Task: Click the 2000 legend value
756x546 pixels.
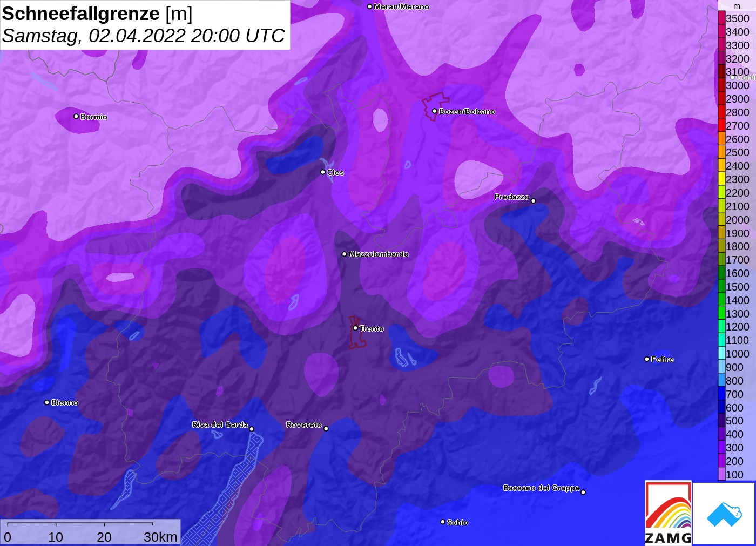Action: 738,219
